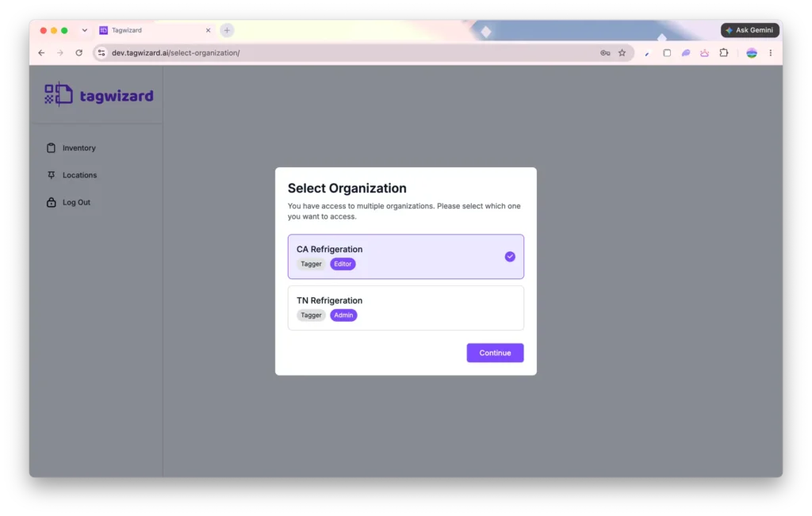Go back using the browser back arrow
Image resolution: width=812 pixels, height=516 pixels.
(x=41, y=53)
